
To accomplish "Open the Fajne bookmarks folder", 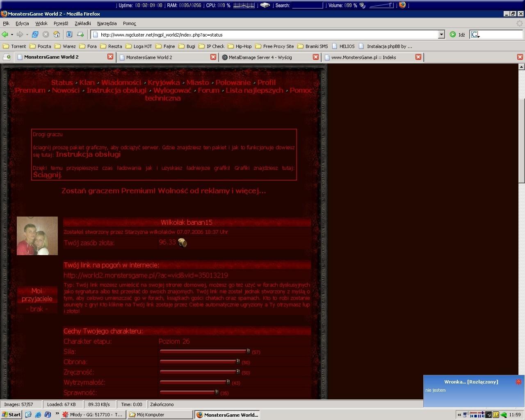I will click(165, 46).
